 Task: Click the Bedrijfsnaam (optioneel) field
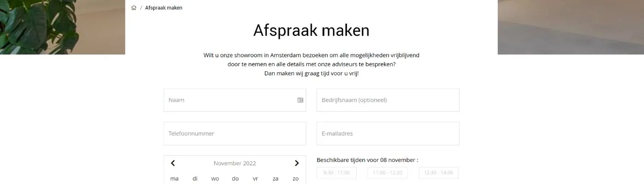click(x=387, y=100)
